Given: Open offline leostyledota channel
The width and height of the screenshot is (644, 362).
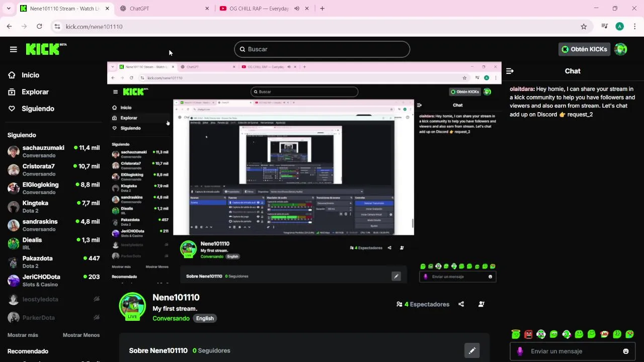Looking at the screenshot, I should (53, 299).
